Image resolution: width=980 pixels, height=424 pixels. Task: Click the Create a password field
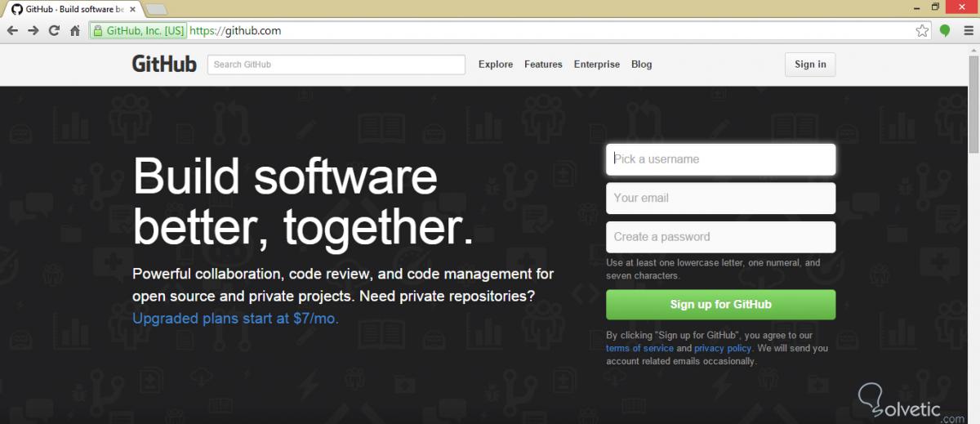720,237
